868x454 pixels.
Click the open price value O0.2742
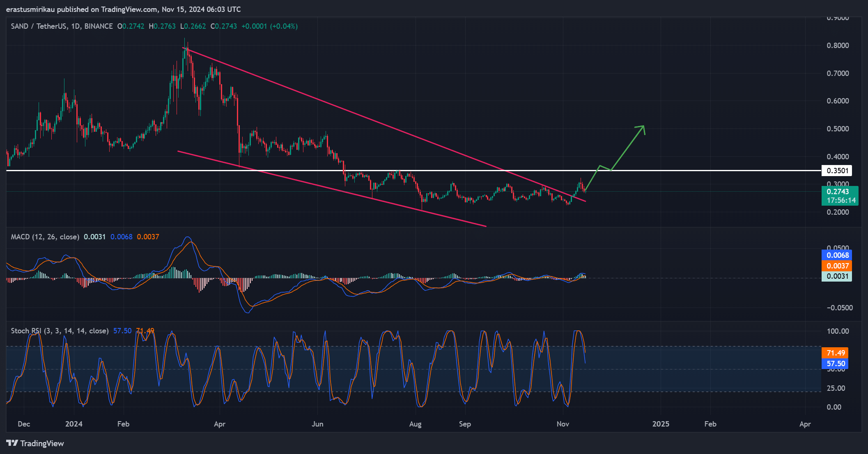(x=131, y=26)
